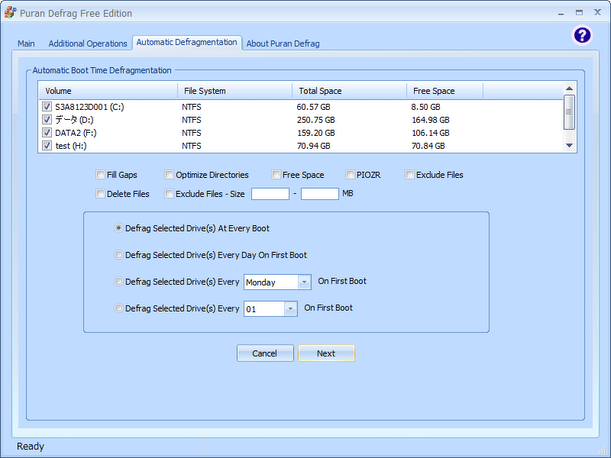
Task: Select Defrag Every Day On First Boot option
Action: coord(118,255)
